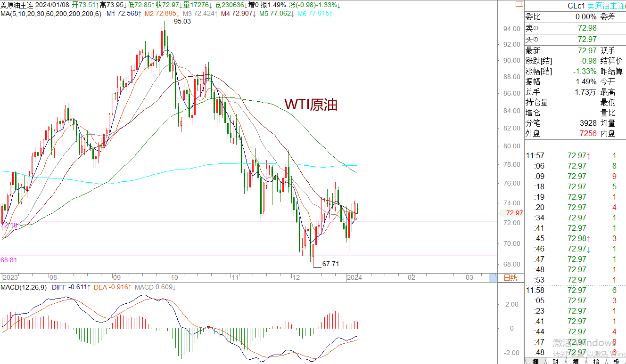Switch to the 指 indicator tab

(x=596, y=361)
